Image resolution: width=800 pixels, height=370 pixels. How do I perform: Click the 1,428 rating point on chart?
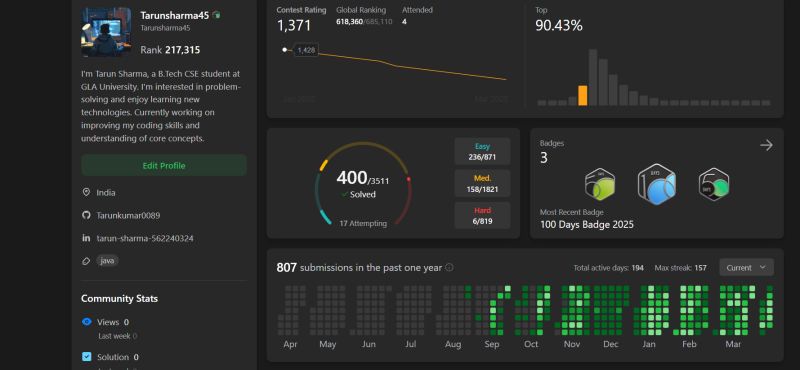(285, 50)
